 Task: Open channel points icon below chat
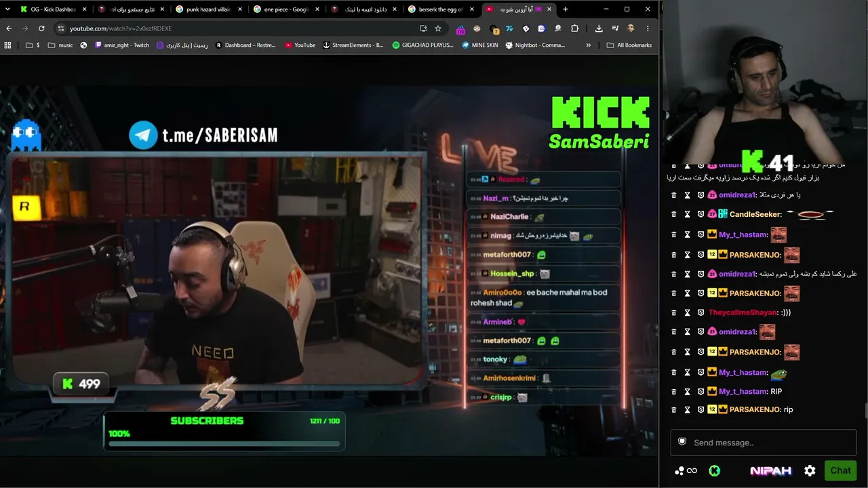(x=679, y=470)
